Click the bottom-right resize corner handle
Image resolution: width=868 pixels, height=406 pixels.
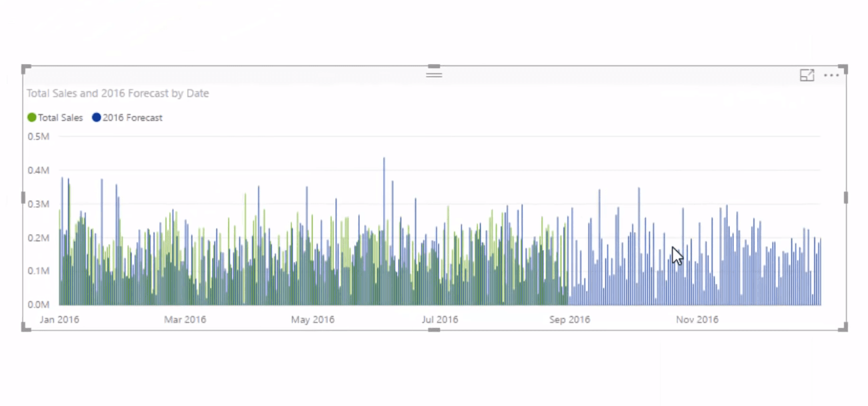[x=843, y=327]
